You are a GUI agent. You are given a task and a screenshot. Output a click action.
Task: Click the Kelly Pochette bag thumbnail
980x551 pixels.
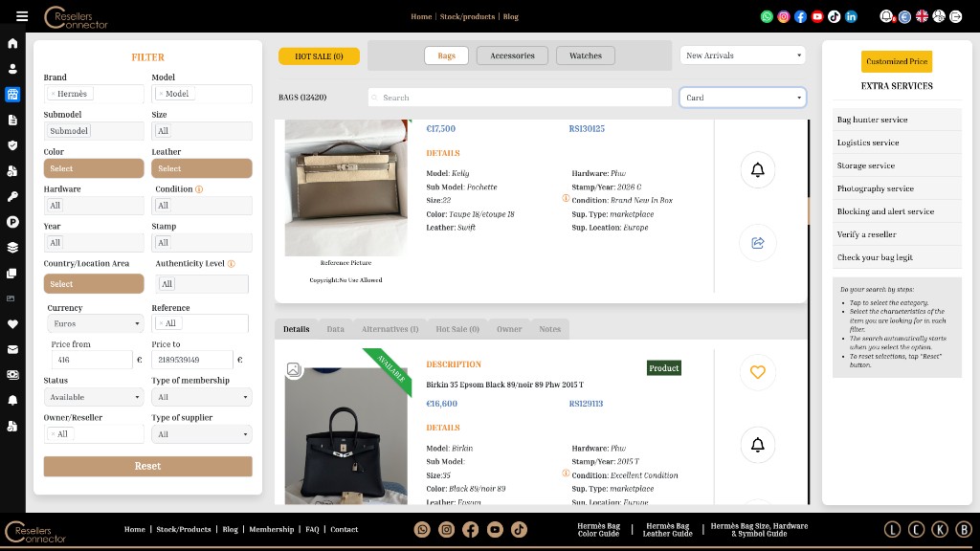[345, 187]
